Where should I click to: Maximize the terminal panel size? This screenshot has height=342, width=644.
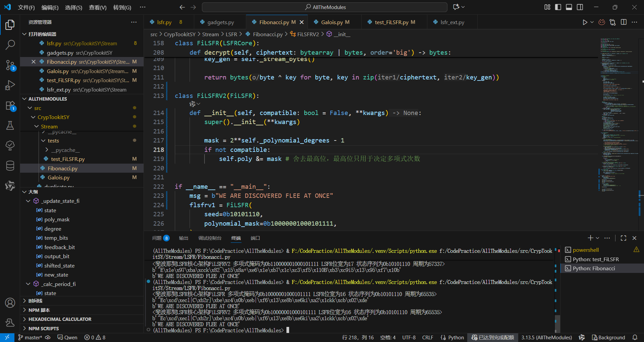pos(624,238)
